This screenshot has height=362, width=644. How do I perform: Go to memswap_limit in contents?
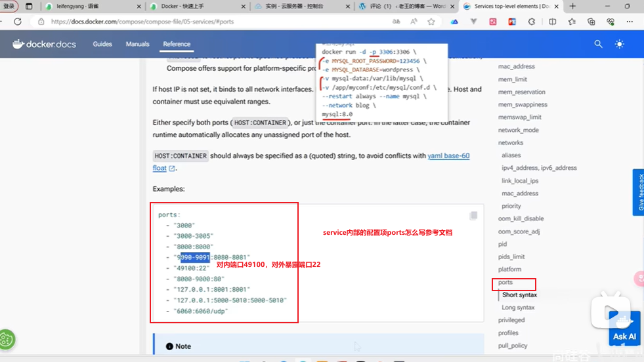point(519,117)
